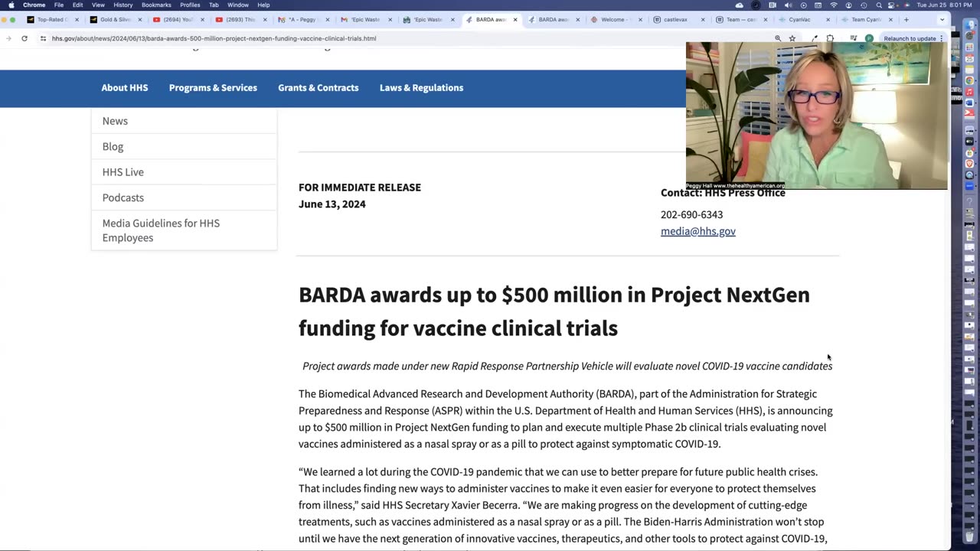Open Time Machine icon in menu bar
Image resolution: width=980 pixels, height=551 pixels.
(x=864, y=5)
